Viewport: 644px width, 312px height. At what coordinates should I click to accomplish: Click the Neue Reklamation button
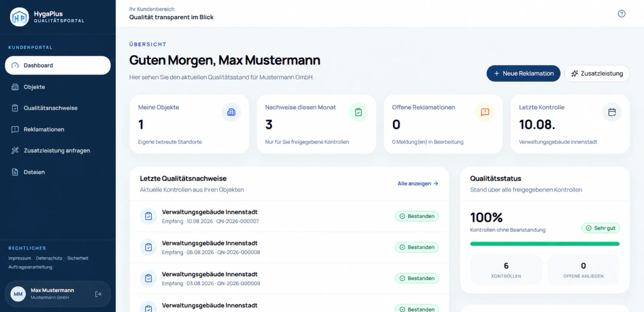point(524,73)
